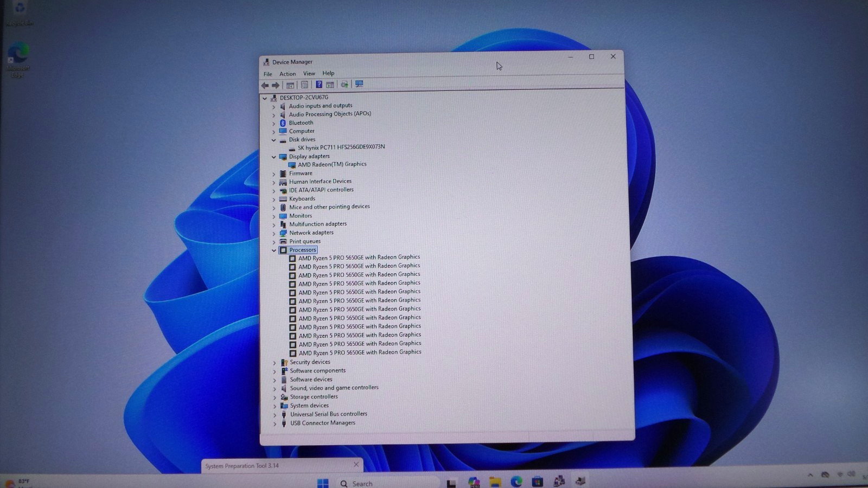The width and height of the screenshot is (868, 488).
Task: Click the Network adapters category icon
Action: click(x=283, y=233)
